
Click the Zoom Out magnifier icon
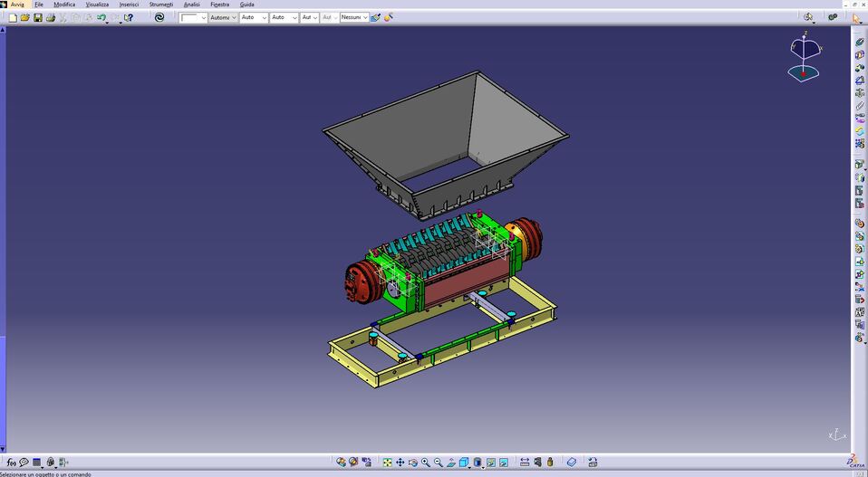click(x=439, y=463)
